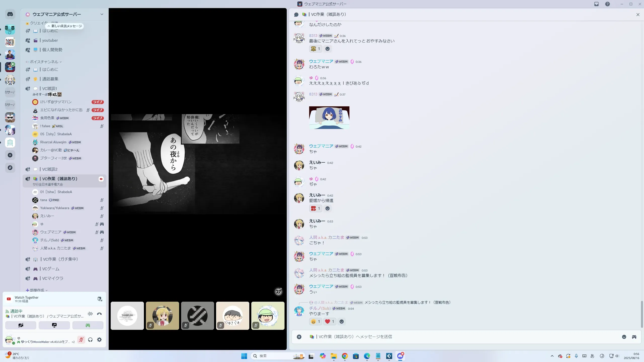The width and height of the screenshot is (644, 362).
Task: Click the attachment plus button in message box
Action: (x=299, y=337)
